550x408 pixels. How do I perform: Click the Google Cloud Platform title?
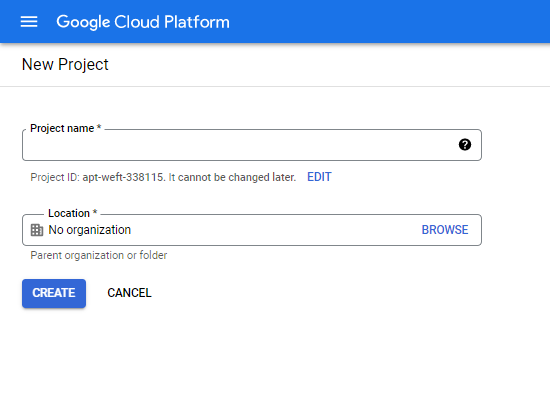143,22
